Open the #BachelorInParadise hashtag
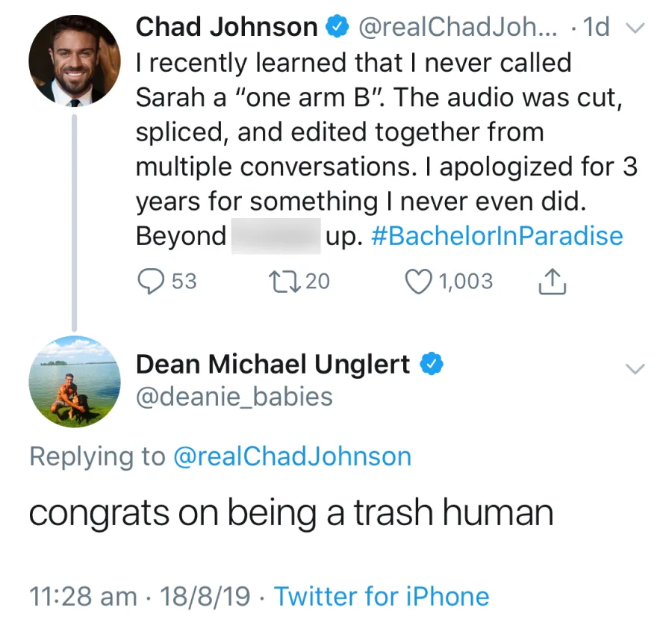The height and width of the screenshot is (626, 672). coord(496,235)
